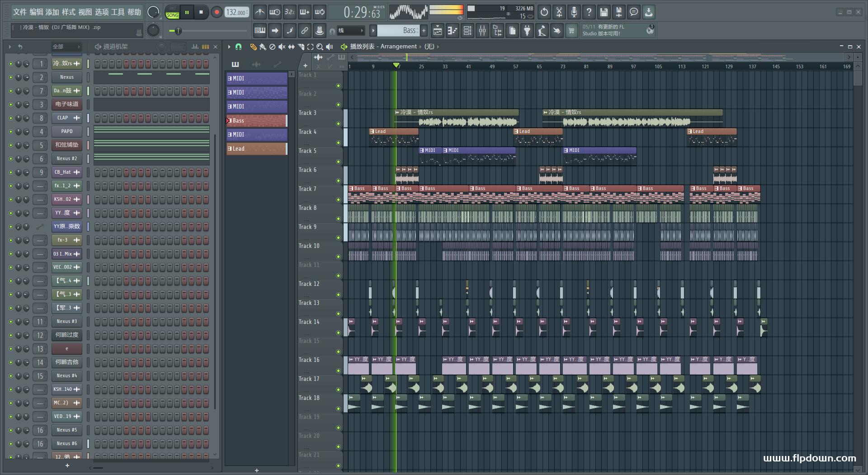This screenshot has width=868, height=475.
Task: Click the 和弦铺垫 channel button
Action: (x=67, y=145)
